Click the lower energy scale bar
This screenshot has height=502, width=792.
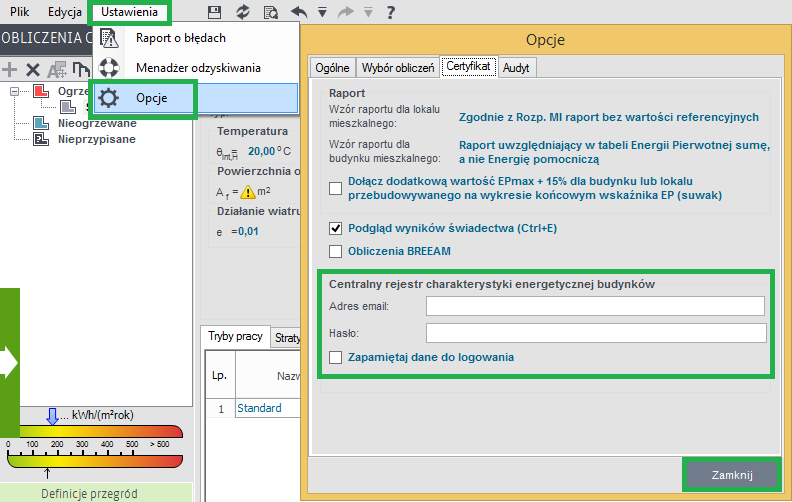[95, 461]
